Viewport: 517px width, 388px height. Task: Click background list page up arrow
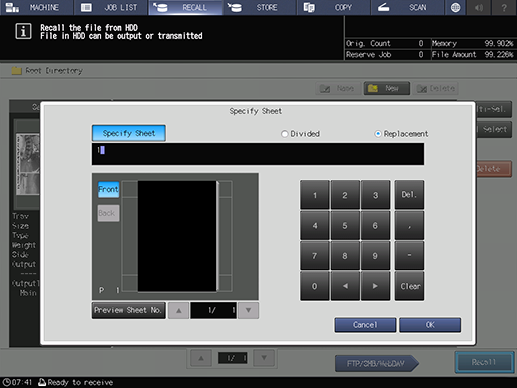[x=201, y=358]
